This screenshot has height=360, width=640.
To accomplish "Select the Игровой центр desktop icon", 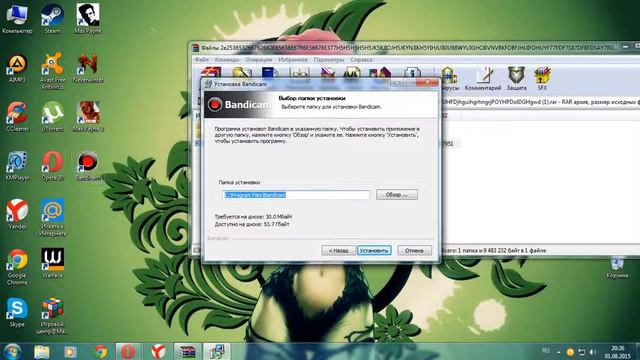I will click(52, 316).
